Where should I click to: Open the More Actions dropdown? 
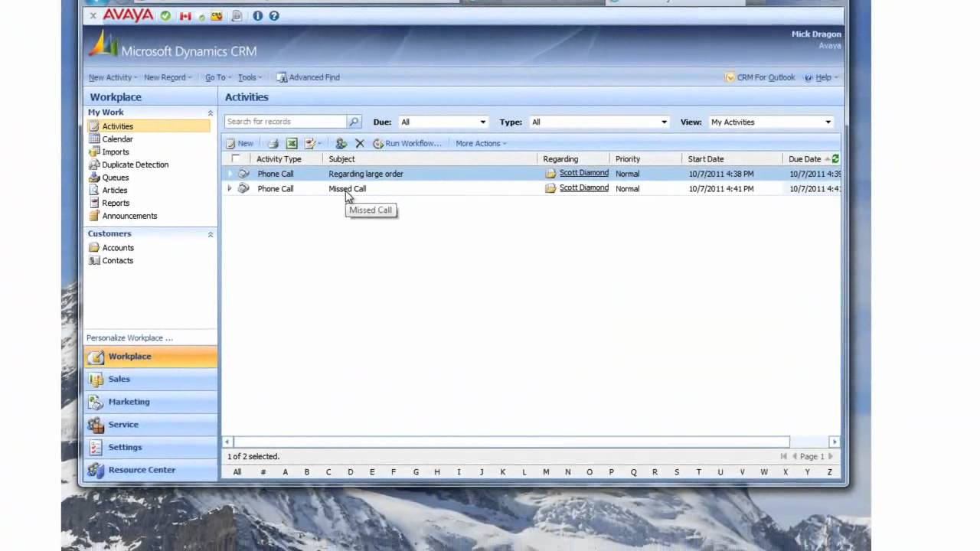click(481, 143)
